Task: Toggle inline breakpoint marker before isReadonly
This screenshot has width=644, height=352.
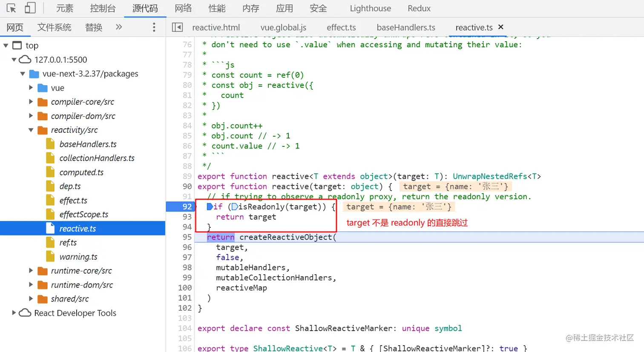Action: coord(235,207)
